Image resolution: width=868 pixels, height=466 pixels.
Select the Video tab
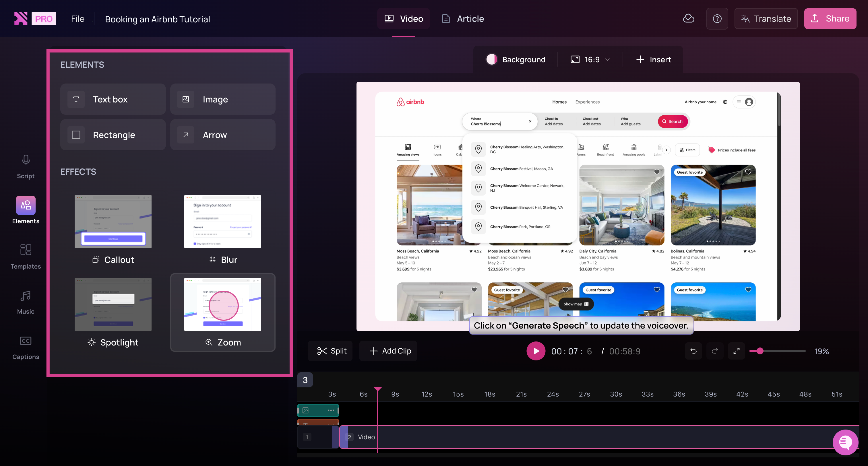coord(404,19)
